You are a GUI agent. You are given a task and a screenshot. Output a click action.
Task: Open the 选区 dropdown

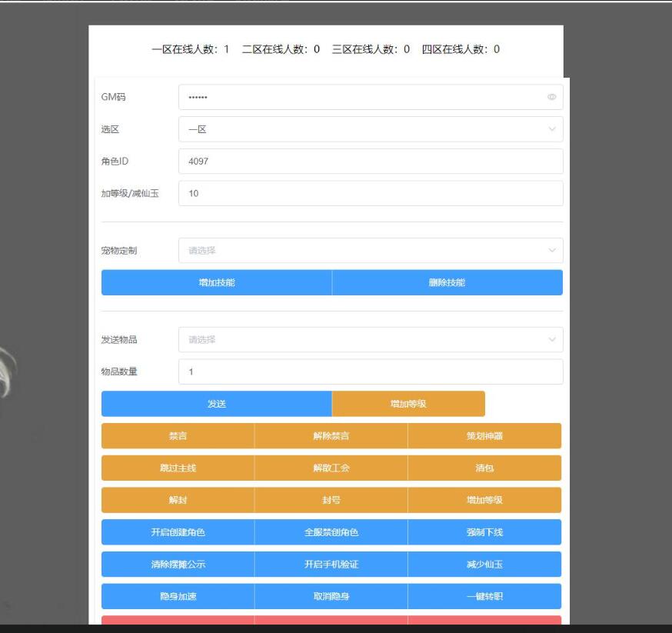tap(371, 129)
